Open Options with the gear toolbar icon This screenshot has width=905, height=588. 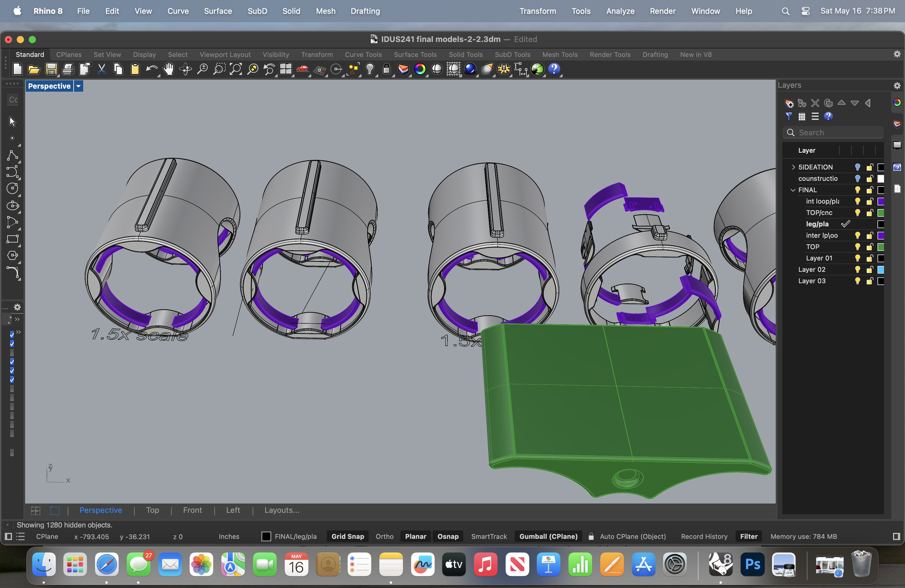click(504, 69)
